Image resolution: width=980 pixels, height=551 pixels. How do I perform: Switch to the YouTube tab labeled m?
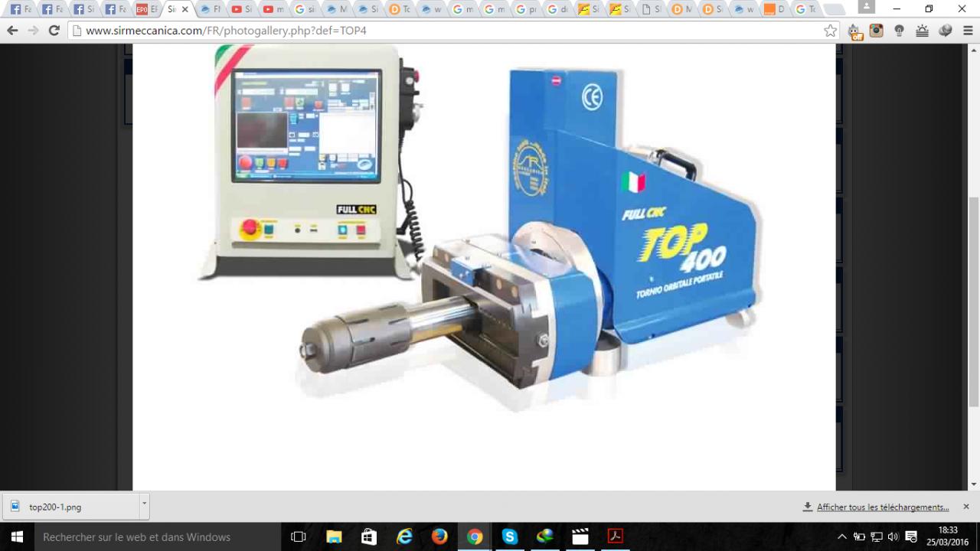273,10
